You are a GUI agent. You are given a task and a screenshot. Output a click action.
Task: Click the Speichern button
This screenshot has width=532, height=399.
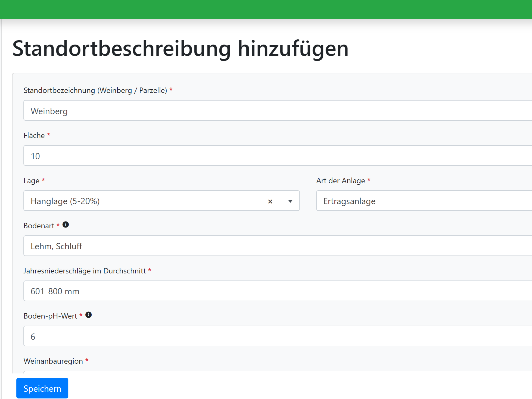coord(42,388)
